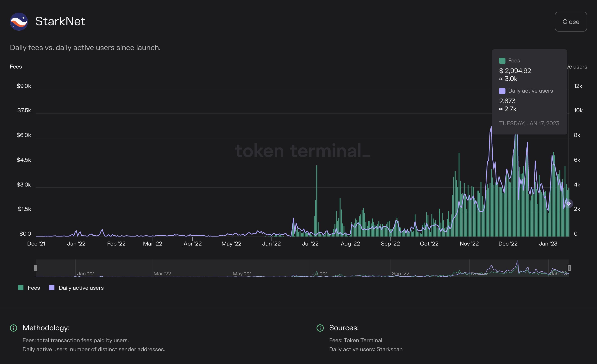Click the $4.5k fees axis label
This screenshot has width=597, height=364.
[x=24, y=160]
